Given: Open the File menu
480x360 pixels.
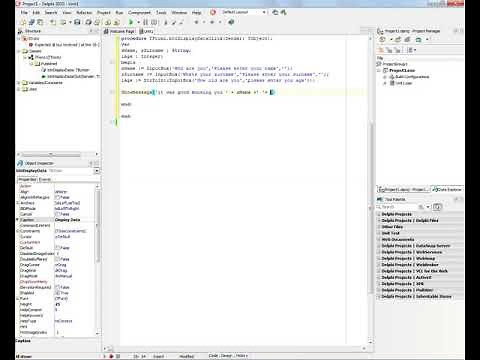Looking at the screenshot, I should tap(24, 12).
